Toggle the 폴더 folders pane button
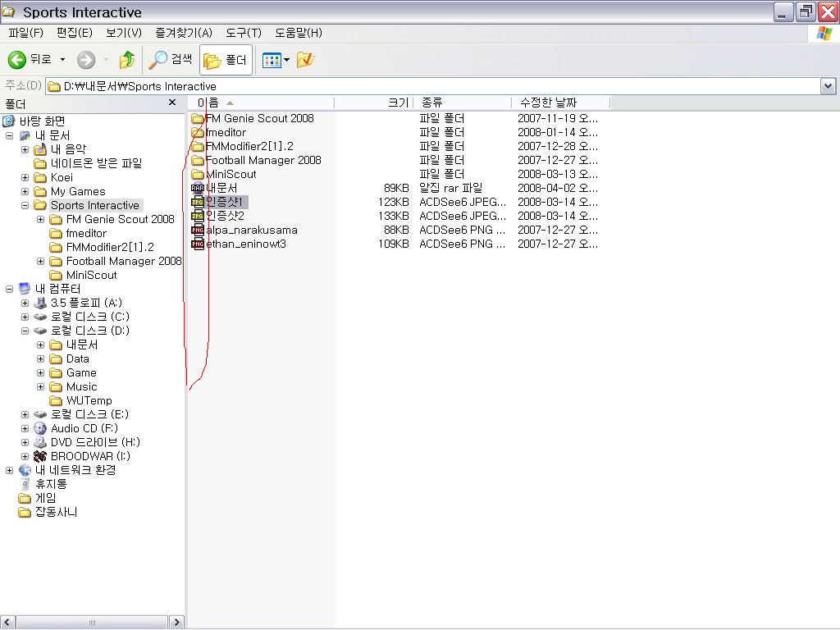The height and width of the screenshot is (630, 840). click(x=226, y=60)
